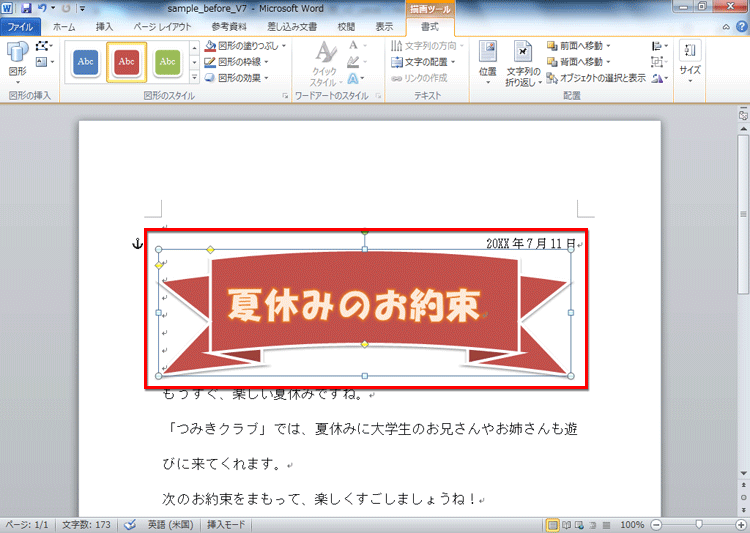Click the draw text box icon
750x533 pixels.
click(42, 62)
